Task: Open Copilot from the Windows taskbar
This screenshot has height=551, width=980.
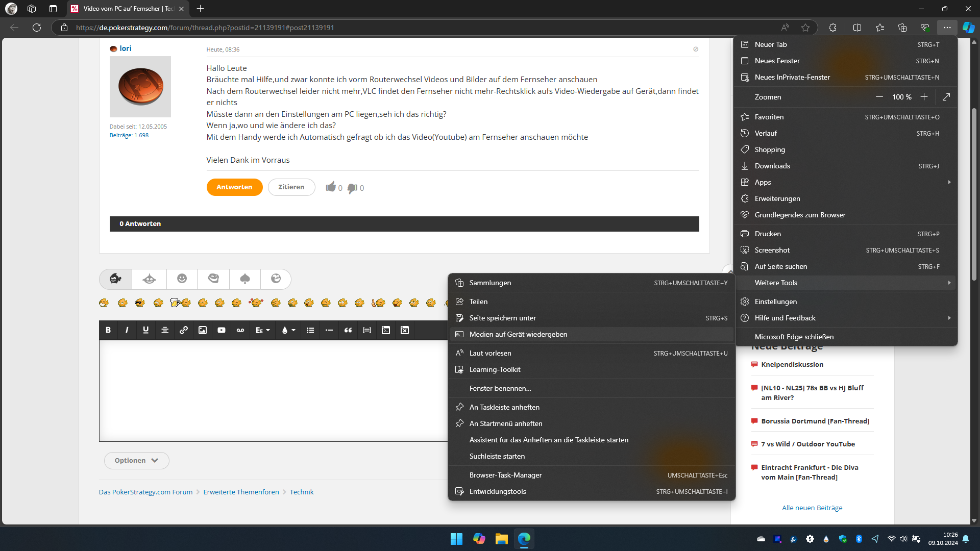Action: click(x=479, y=539)
